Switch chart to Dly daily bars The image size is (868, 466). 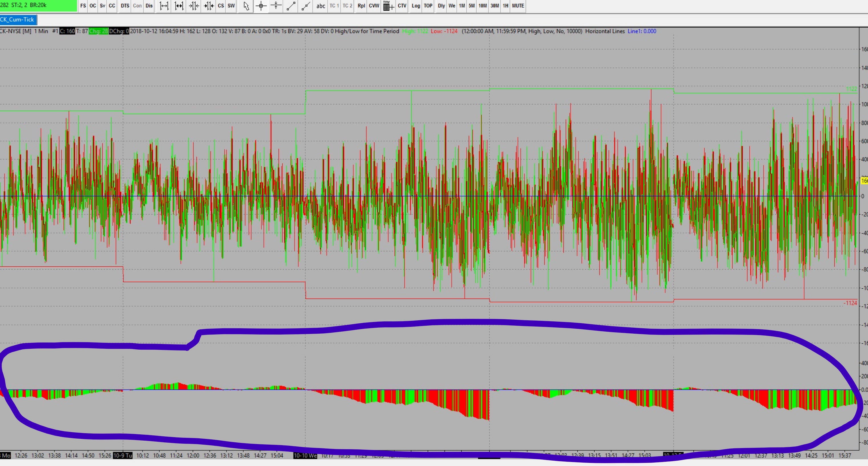[x=441, y=6]
